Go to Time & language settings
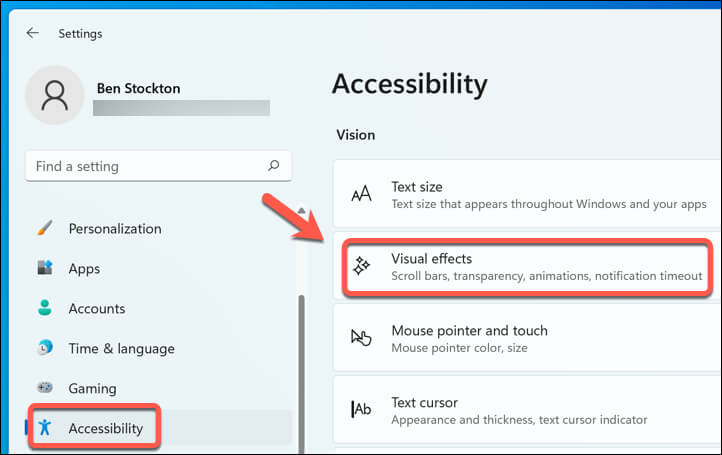The width and height of the screenshot is (722, 455). click(x=121, y=349)
